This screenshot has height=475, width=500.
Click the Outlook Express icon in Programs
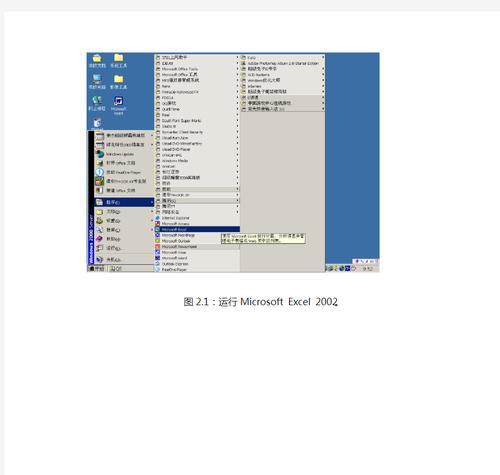pyautogui.click(x=158, y=264)
